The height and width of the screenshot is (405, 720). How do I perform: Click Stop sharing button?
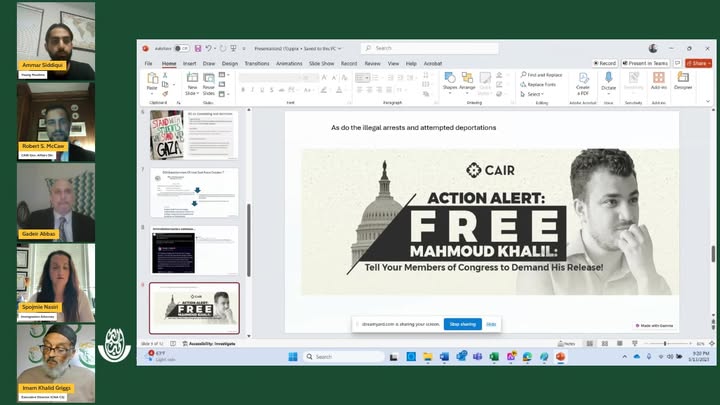[462, 324]
